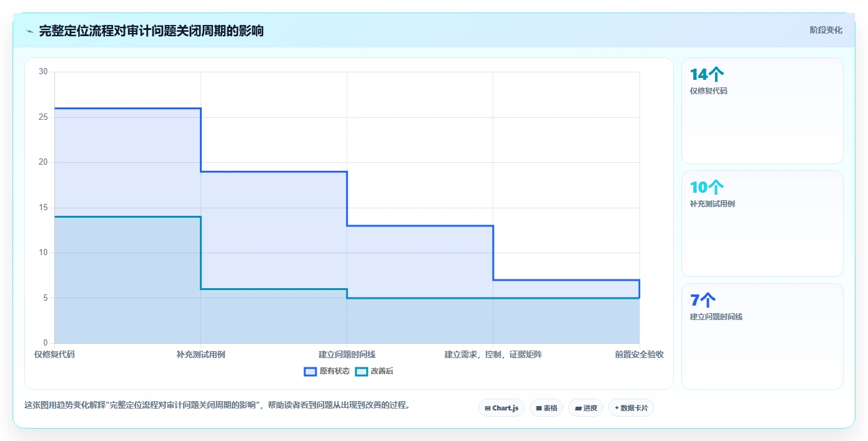868x441 pixels.
Task: Click the x-axis label 仅修复代码
Action: 54,354
